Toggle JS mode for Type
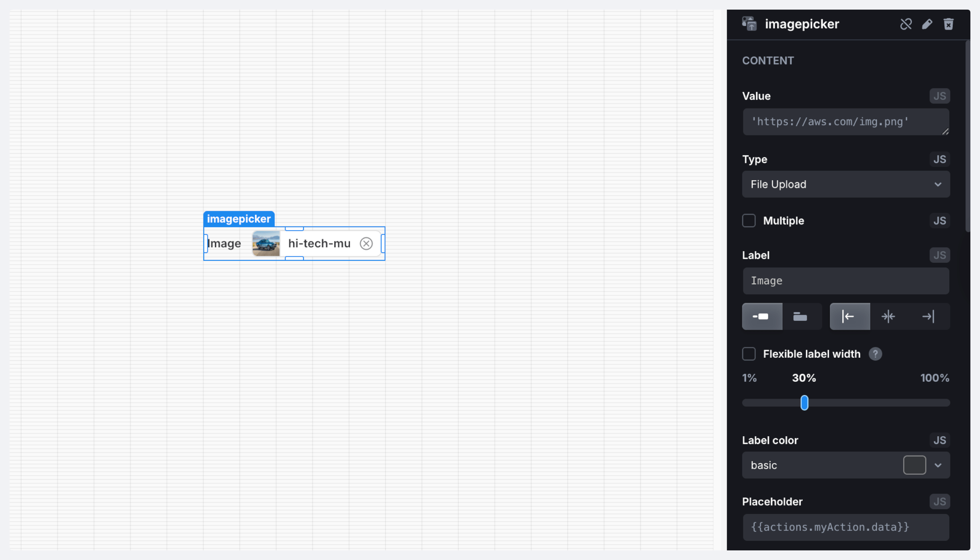Screen dimensions: 980x560 pos(939,159)
